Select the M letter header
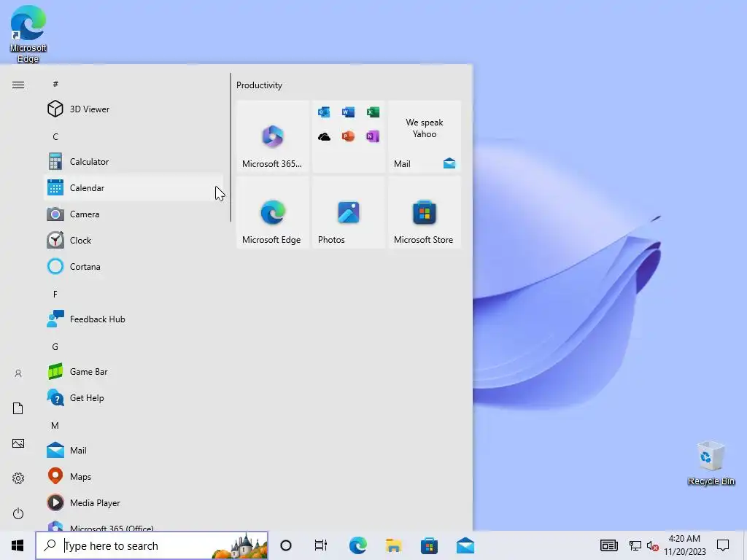Screen dimensions: 747x560 point(55,425)
